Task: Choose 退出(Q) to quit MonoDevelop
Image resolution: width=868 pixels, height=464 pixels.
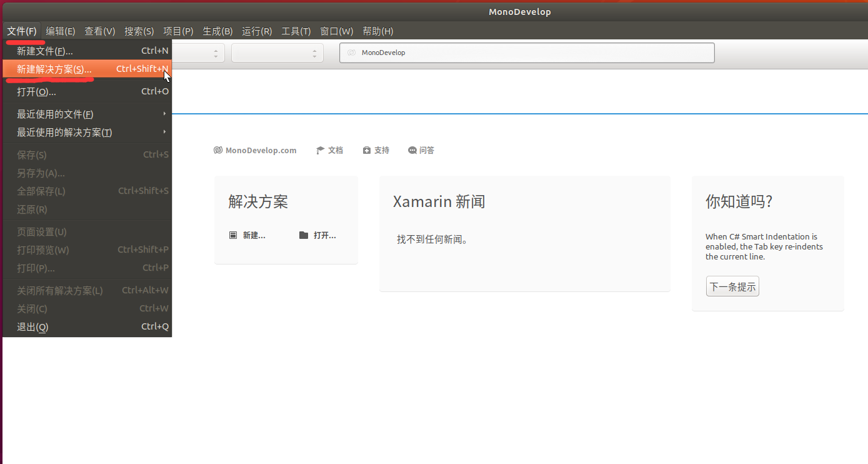Action: pyautogui.click(x=32, y=327)
